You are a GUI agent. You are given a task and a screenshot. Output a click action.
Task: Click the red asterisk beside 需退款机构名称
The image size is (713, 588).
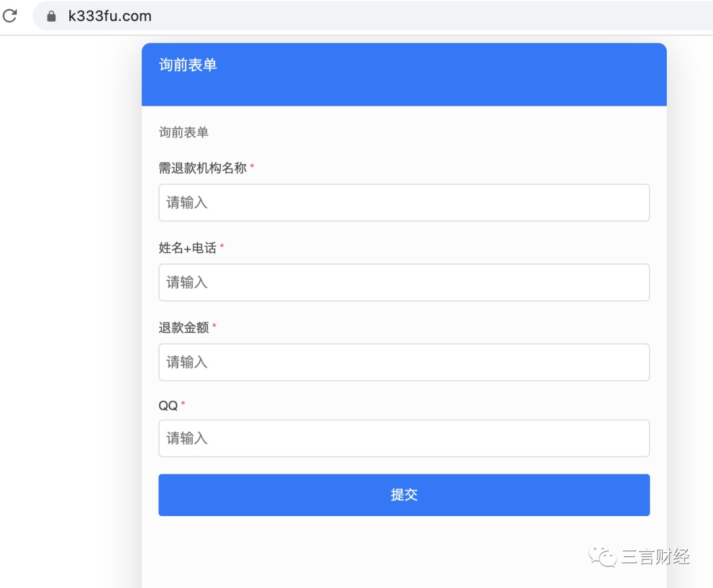point(252,168)
